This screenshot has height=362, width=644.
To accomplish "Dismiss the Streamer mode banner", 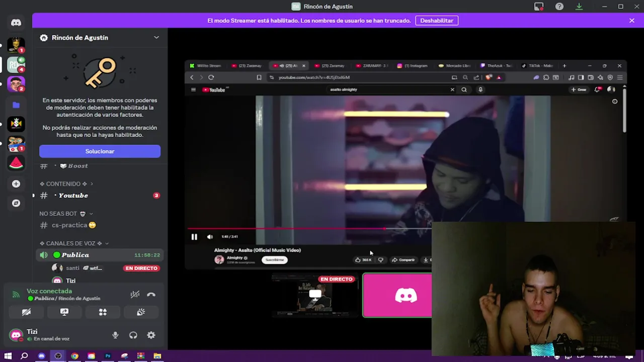I will tap(632, 21).
